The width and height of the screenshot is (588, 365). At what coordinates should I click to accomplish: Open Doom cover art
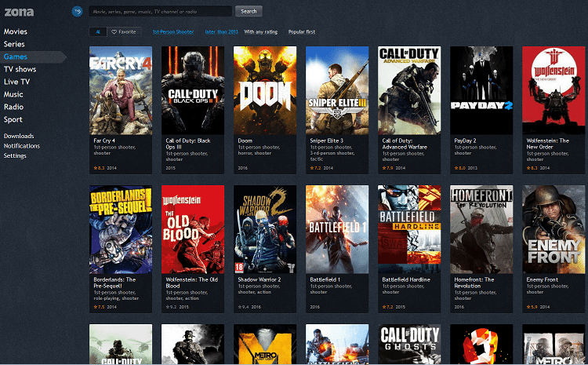tap(265, 90)
